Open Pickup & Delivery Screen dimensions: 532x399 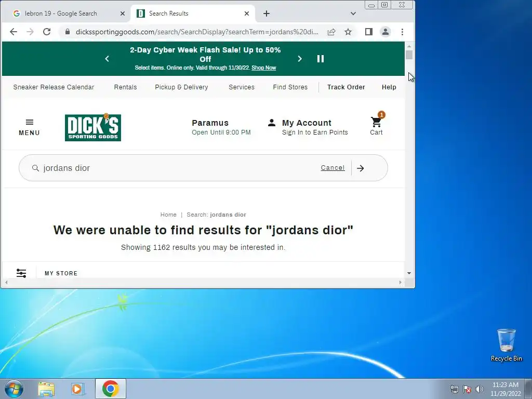181,87
